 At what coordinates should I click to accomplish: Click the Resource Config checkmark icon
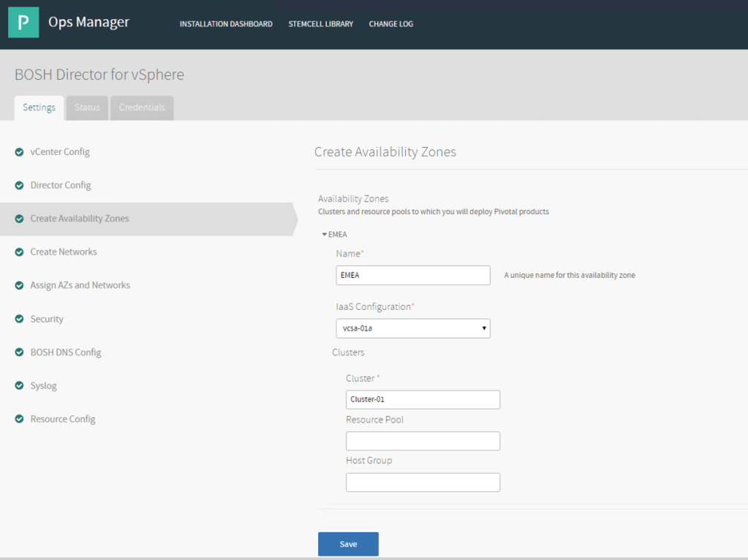tap(19, 420)
